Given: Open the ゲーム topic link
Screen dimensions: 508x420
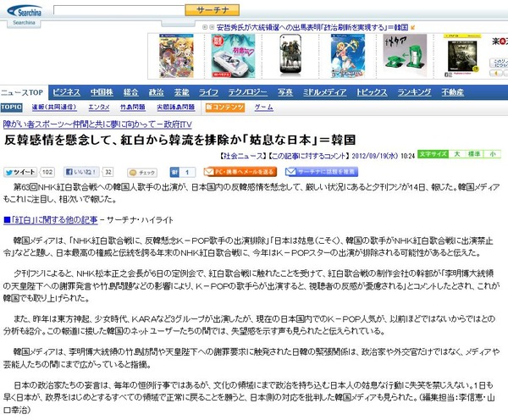Looking at the screenshot, I should pos(263,108).
